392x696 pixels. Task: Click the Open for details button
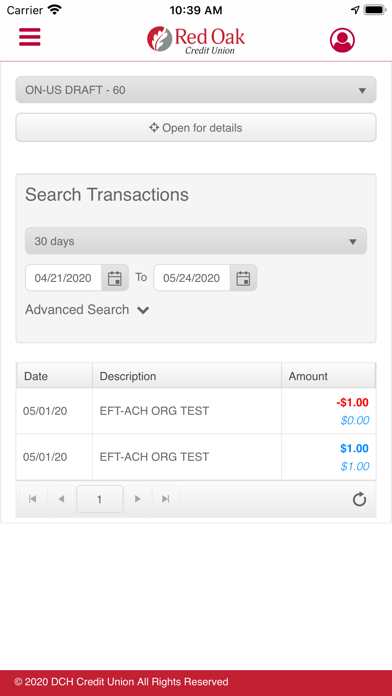pyautogui.click(x=196, y=128)
